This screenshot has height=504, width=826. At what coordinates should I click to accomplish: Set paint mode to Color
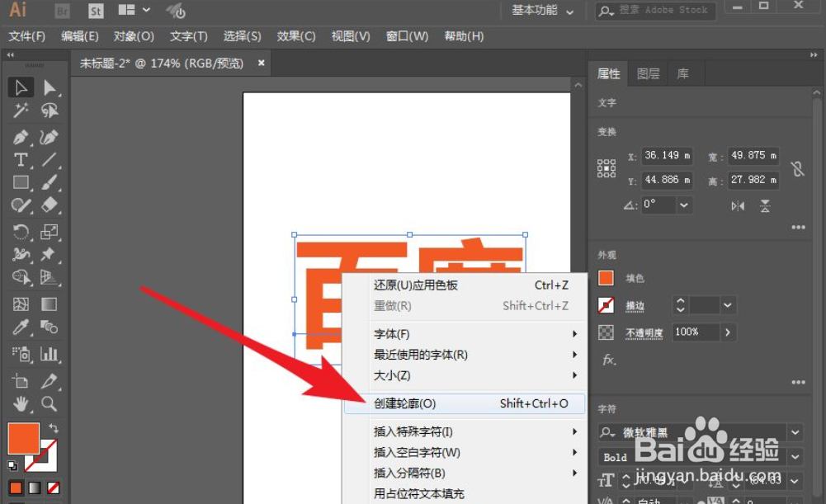tap(16, 488)
